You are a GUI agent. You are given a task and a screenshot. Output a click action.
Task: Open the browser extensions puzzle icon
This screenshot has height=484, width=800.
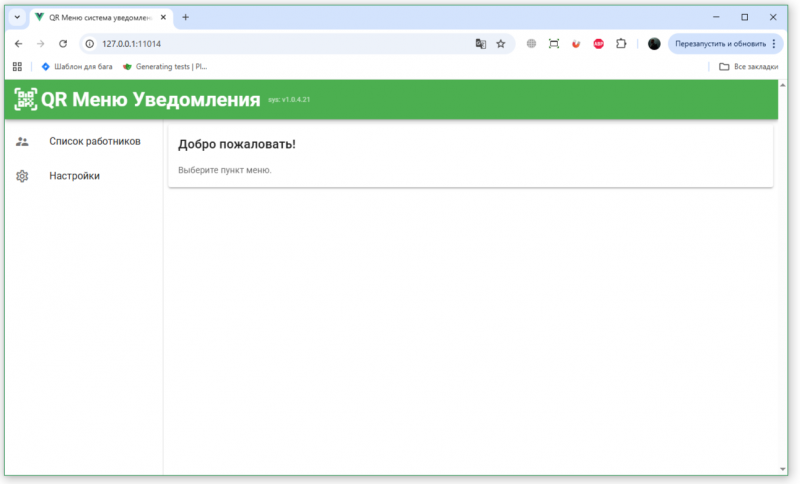[621, 44]
